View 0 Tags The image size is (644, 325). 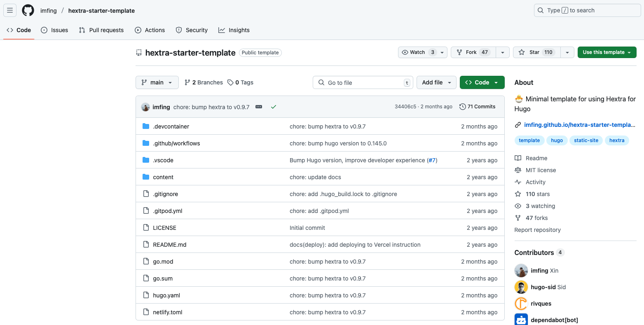[241, 82]
